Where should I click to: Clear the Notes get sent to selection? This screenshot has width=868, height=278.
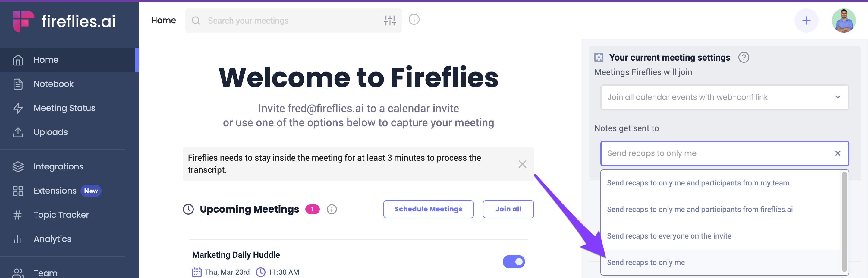point(838,153)
